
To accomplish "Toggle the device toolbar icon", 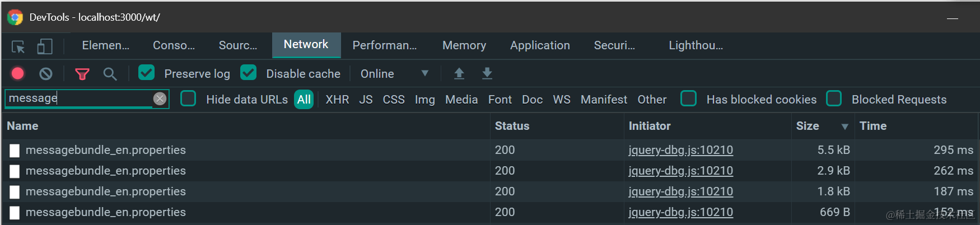I will [45, 46].
